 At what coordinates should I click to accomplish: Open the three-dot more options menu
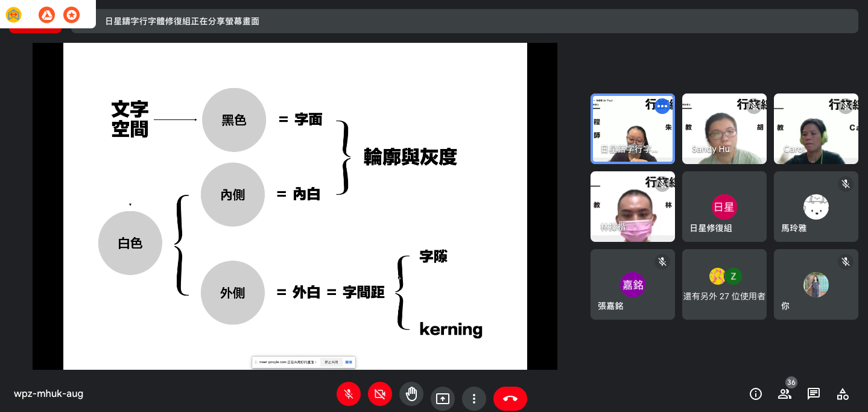(474, 399)
